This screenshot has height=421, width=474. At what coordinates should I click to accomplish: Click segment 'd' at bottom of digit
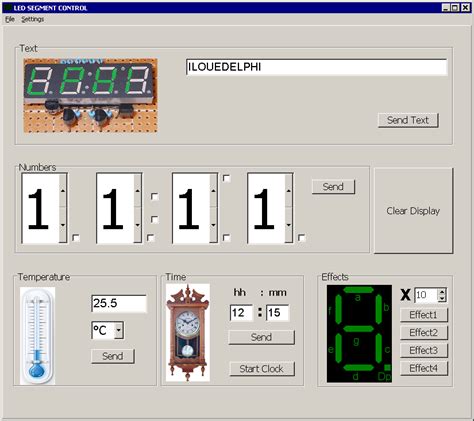(359, 368)
